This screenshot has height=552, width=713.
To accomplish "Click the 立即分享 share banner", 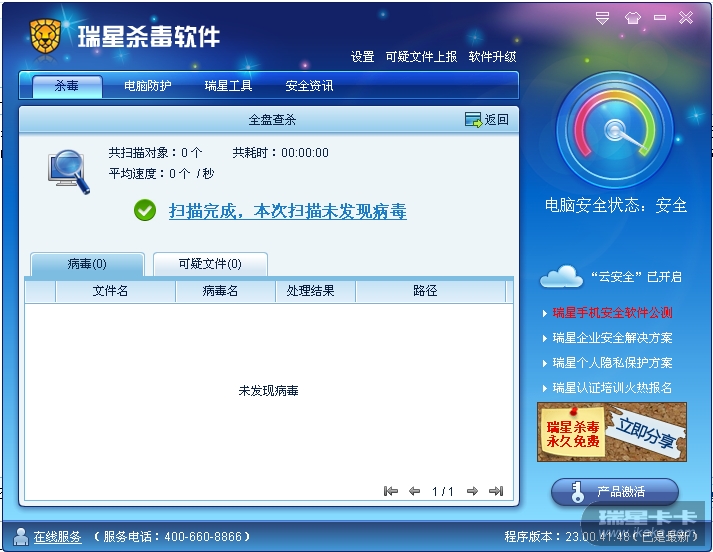I will tap(646, 432).
